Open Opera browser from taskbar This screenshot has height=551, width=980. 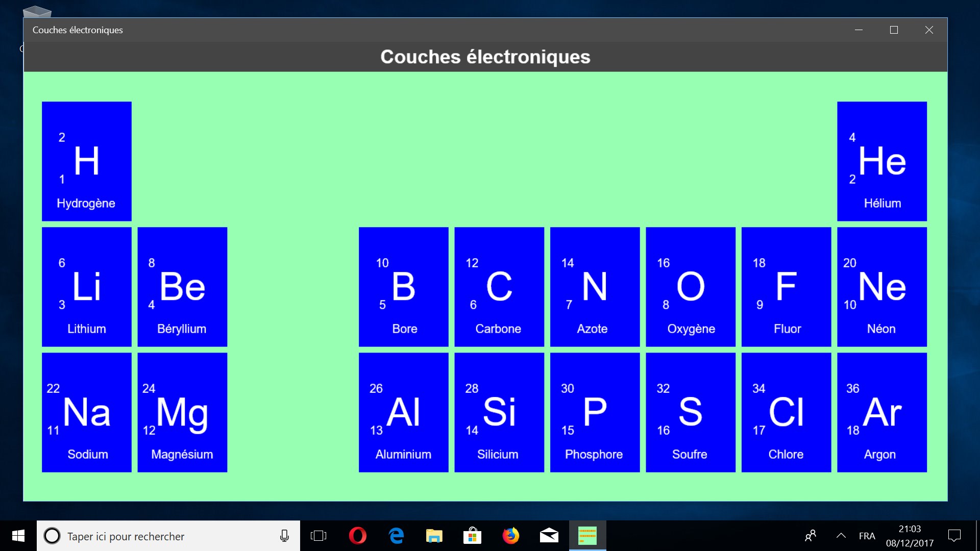click(x=357, y=536)
